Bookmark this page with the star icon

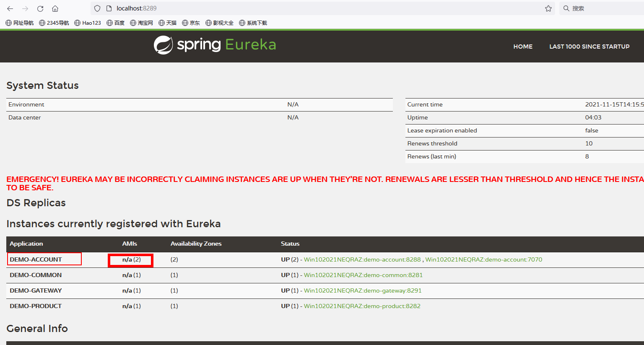[548, 8]
